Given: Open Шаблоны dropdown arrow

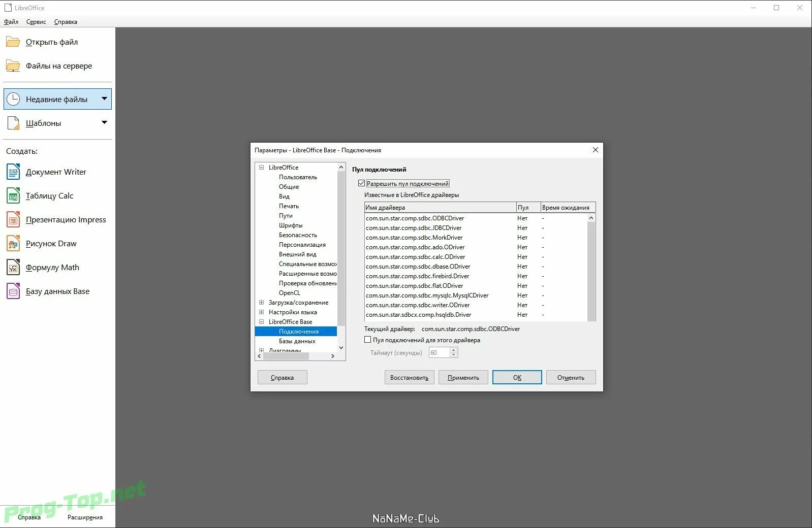Looking at the screenshot, I should coord(104,122).
